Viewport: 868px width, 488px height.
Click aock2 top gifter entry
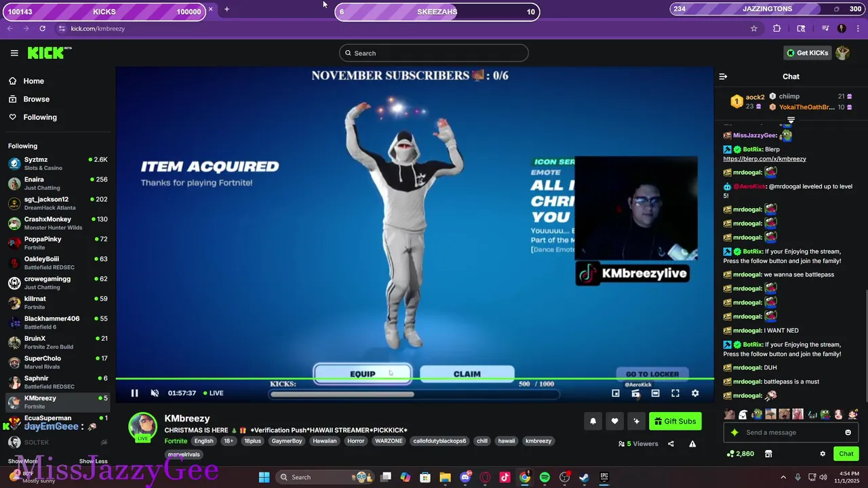point(747,102)
